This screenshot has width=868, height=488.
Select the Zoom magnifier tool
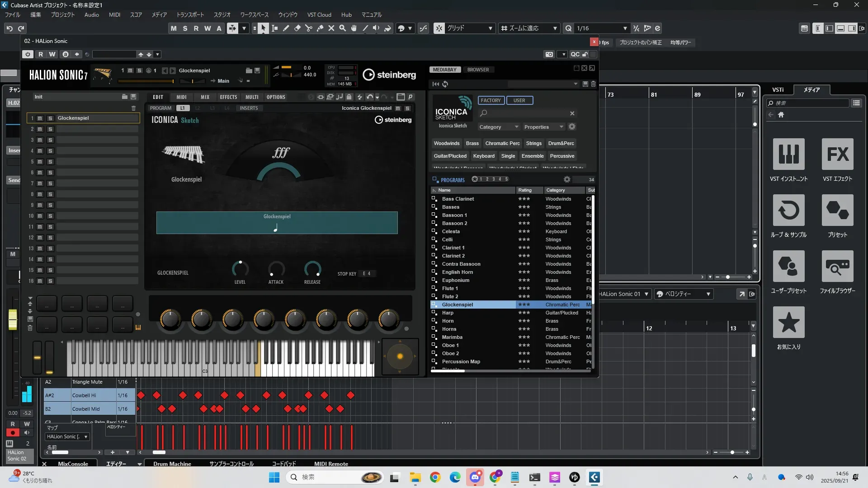coord(343,28)
